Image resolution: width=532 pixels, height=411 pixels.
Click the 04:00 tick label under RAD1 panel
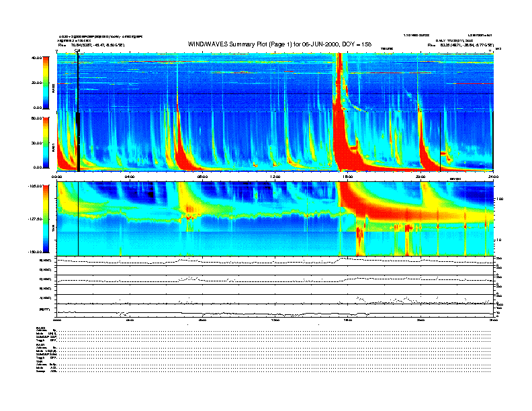130,177
